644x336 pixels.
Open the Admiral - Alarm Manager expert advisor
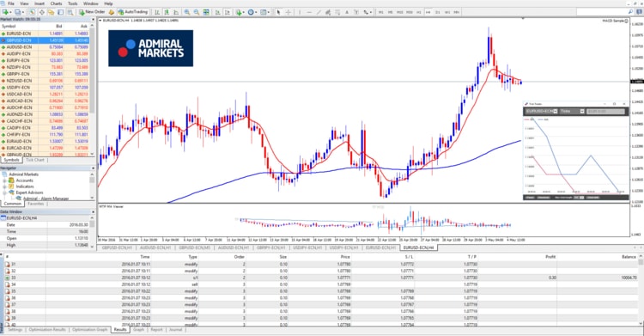(x=46, y=199)
